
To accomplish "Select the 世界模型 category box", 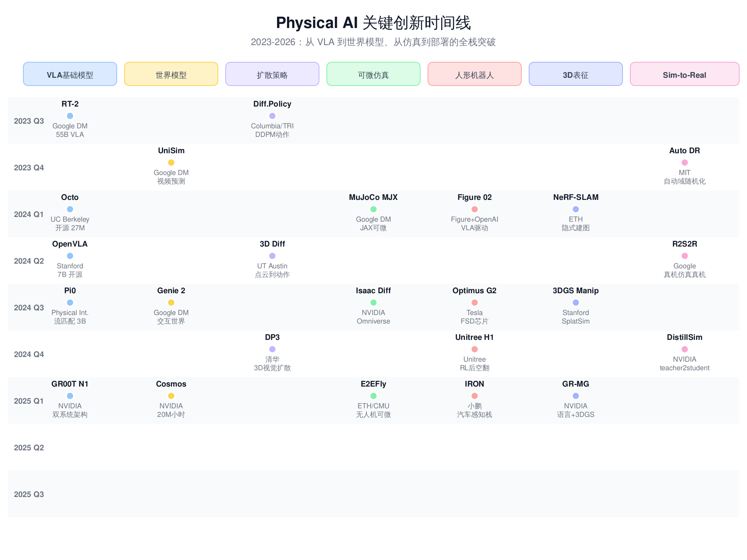I will [171, 74].
